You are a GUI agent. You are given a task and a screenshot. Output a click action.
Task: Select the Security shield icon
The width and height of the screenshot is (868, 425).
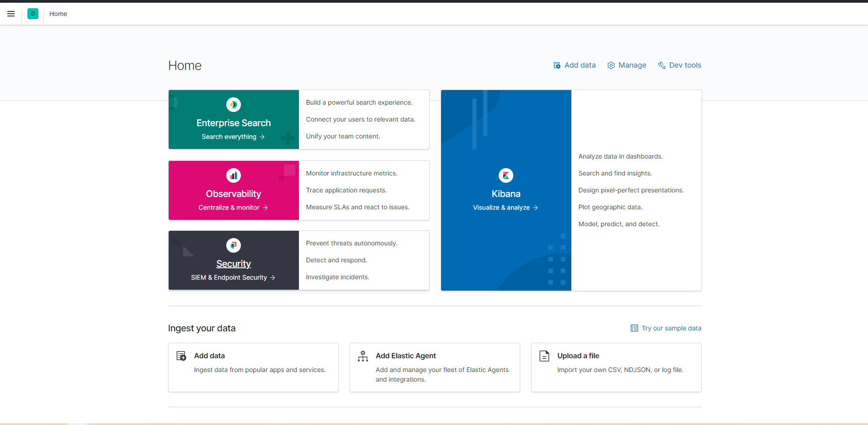click(x=233, y=245)
